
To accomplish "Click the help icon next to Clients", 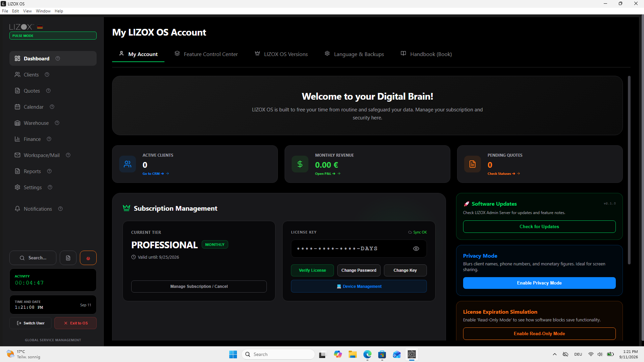I will pos(47,74).
